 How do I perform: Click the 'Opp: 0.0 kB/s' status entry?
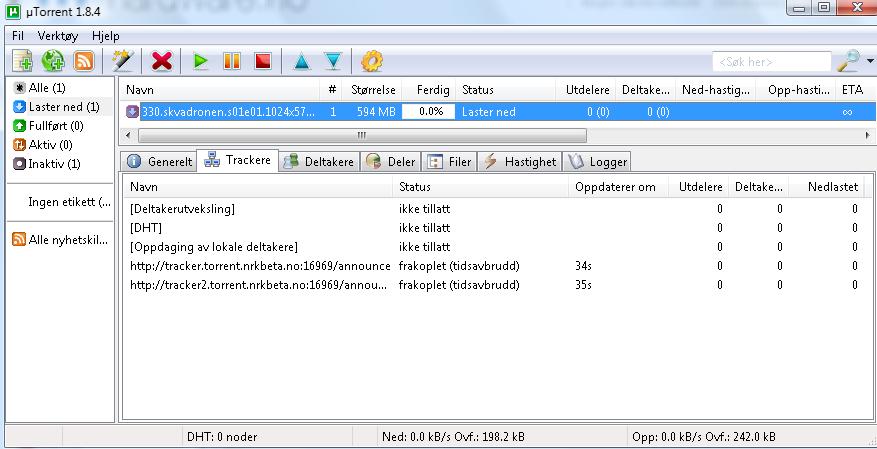[x=704, y=437]
